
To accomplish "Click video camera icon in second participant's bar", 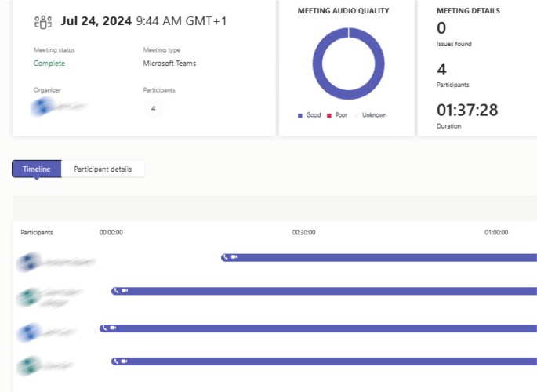I will point(125,291).
